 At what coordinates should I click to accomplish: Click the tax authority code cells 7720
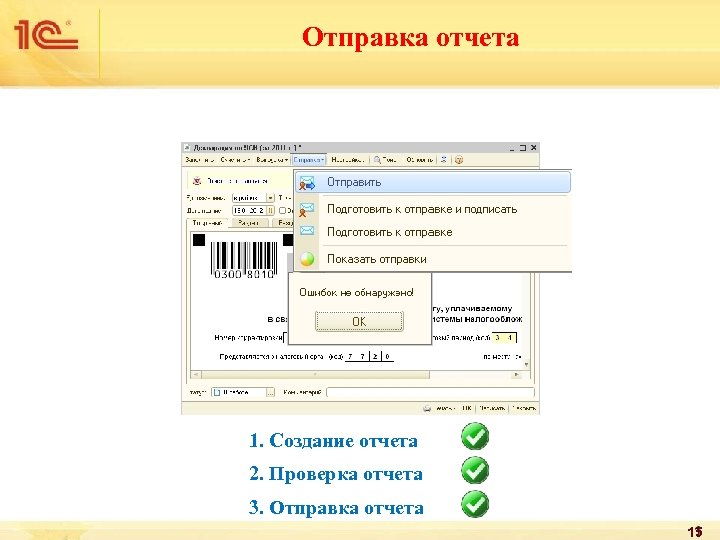(x=369, y=356)
